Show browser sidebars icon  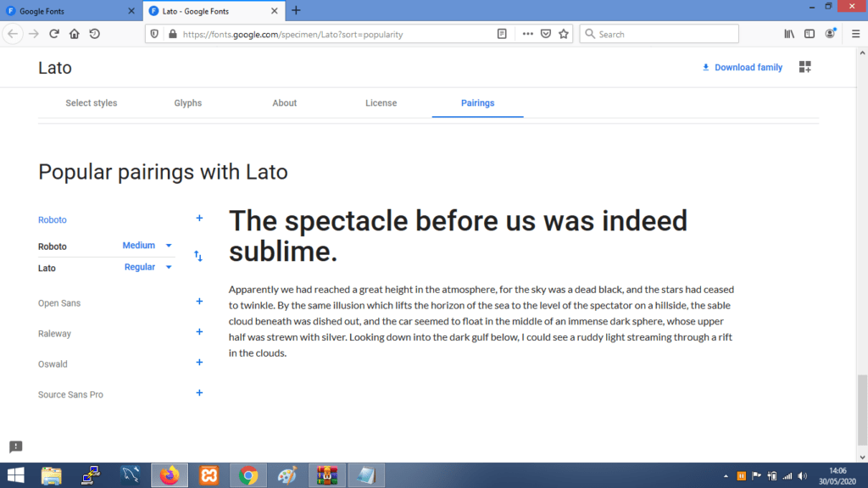coord(810,34)
